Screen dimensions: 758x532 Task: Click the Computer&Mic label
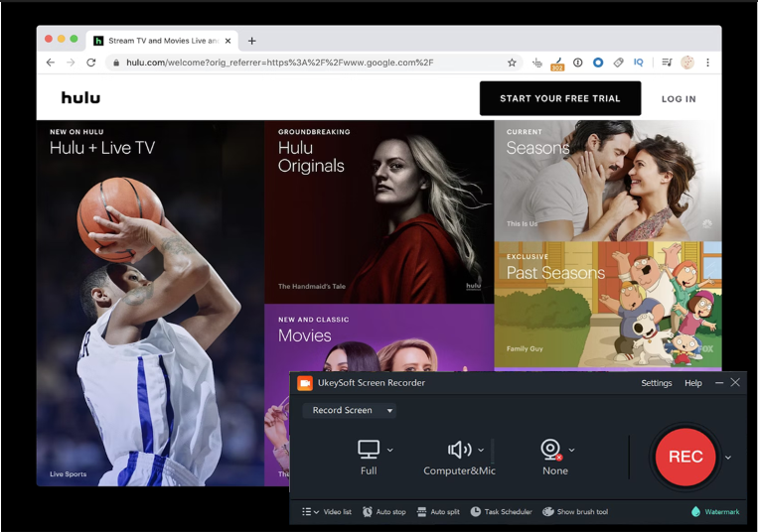tap(459, 470)
